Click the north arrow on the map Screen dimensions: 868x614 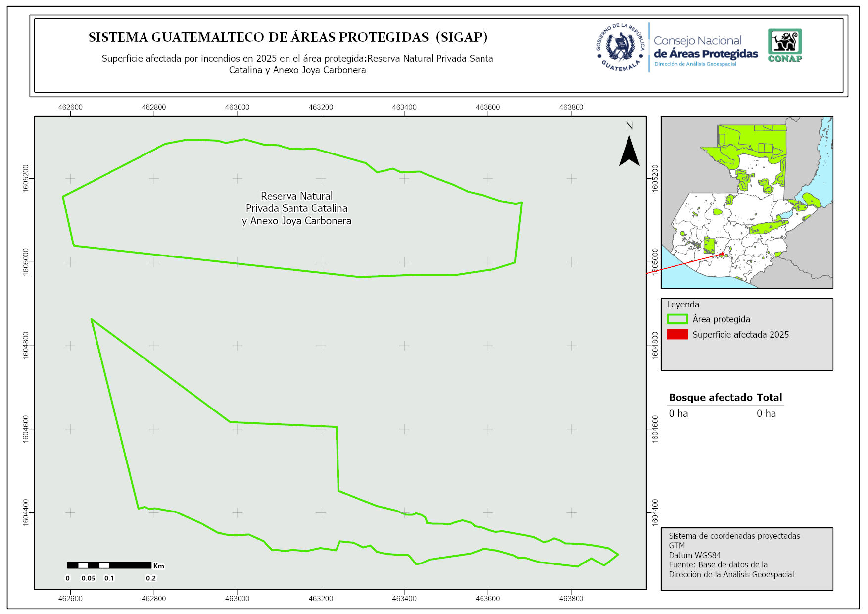pos(629,151)
